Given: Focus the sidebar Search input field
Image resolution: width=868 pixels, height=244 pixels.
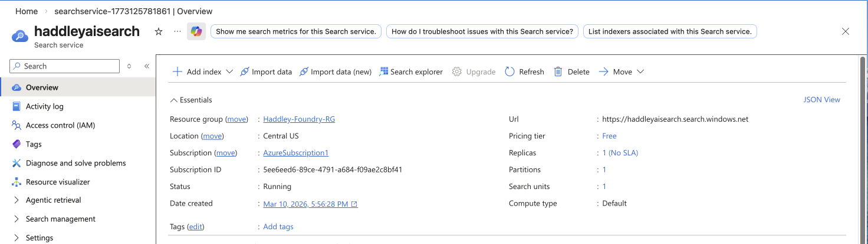Looking at the screenshot, I should click(65, 66).
